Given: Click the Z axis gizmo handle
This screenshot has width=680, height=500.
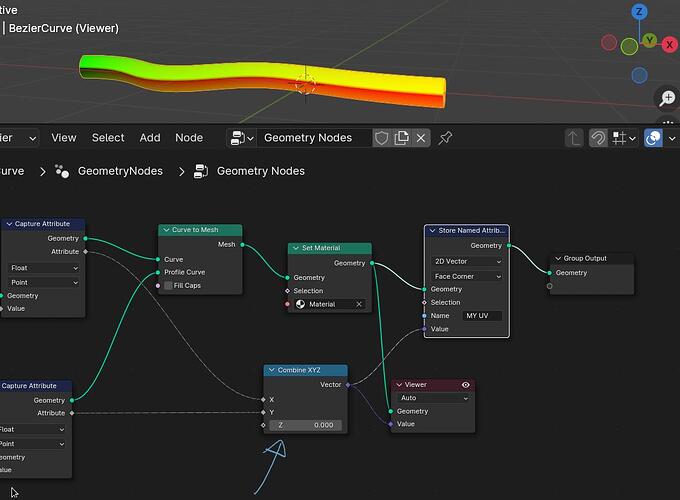Looking at the screenshot, I should pyautogui.click(x=639, y=12).
